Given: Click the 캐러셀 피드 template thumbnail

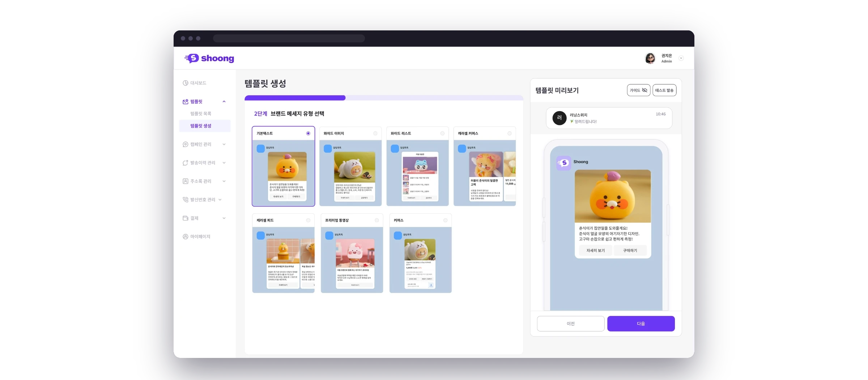Looking at the screenshot, I should 284,260.
